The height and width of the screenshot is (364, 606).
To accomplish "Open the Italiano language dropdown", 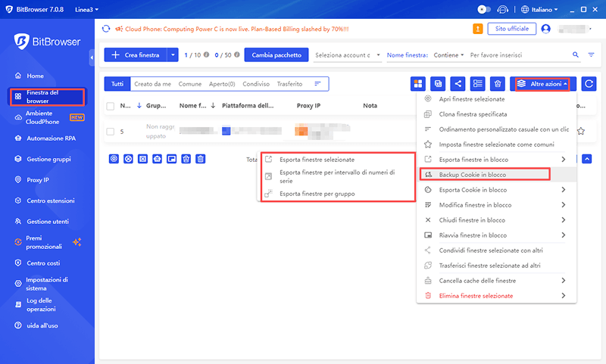I will (x=540, y=10).
